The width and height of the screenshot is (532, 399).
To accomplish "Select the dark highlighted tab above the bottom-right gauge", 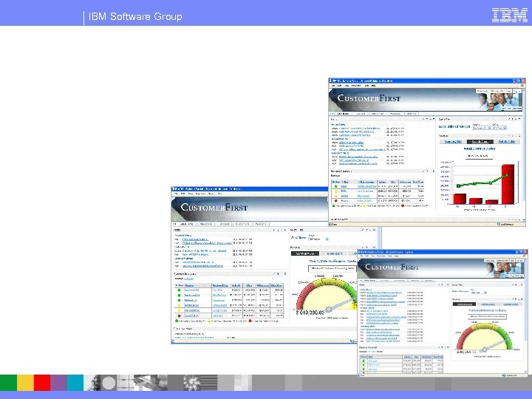I will pos(465,304).
